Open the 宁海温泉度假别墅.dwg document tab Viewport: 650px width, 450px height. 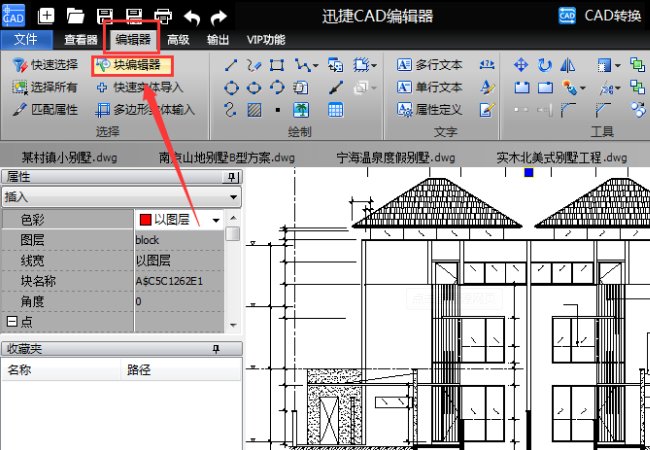(396, 157)
